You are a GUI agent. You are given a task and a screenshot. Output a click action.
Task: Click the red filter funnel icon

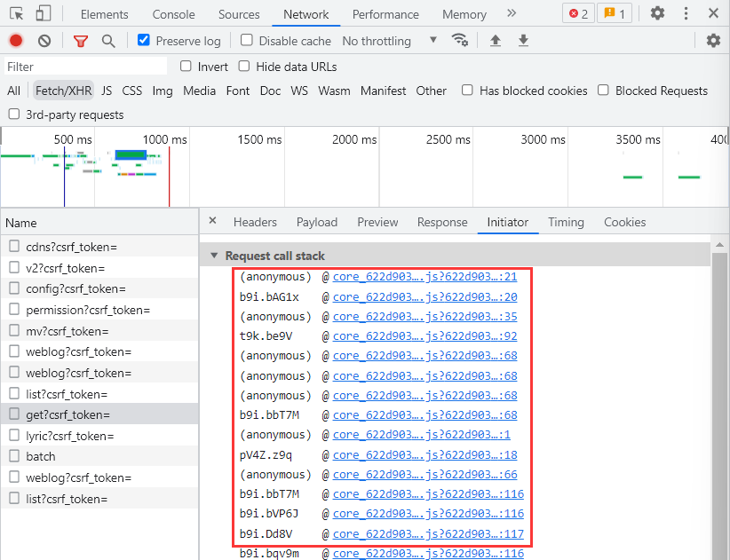(81, 41)
